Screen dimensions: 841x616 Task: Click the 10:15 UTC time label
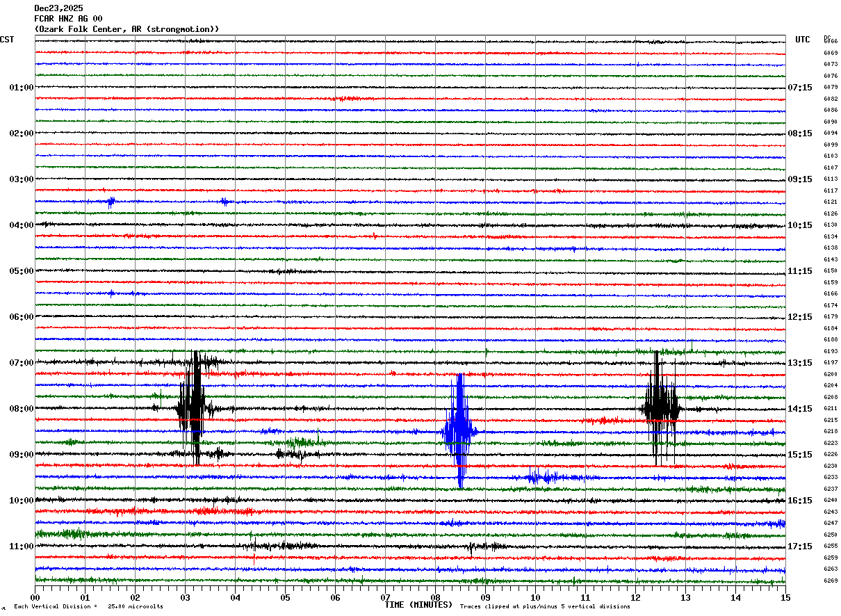pyautogui.click(x=800, y=225)
